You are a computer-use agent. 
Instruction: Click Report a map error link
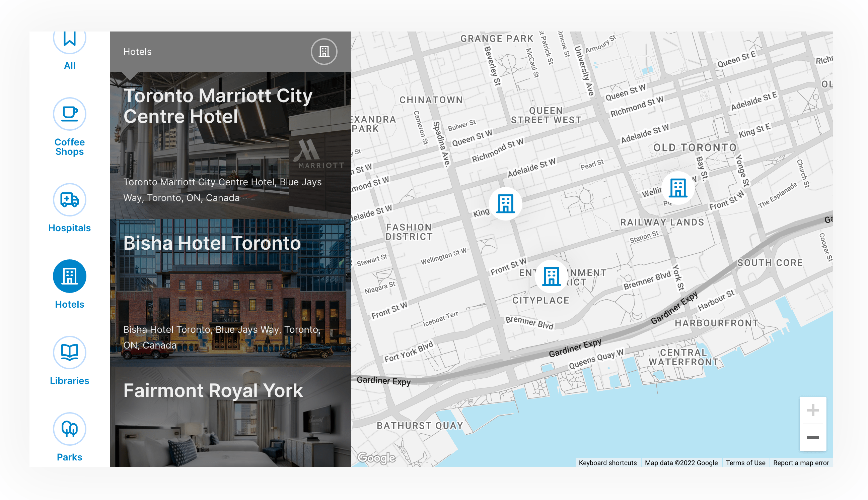(801, 462)
